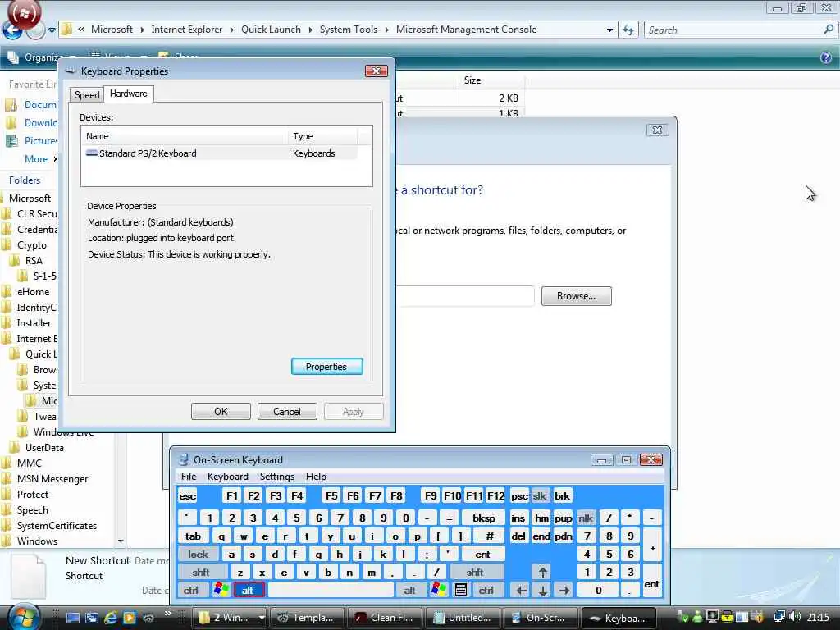
Task: Expand the breadcrumb arrow after Internet Explorer
Action: [x=232, y=30]
